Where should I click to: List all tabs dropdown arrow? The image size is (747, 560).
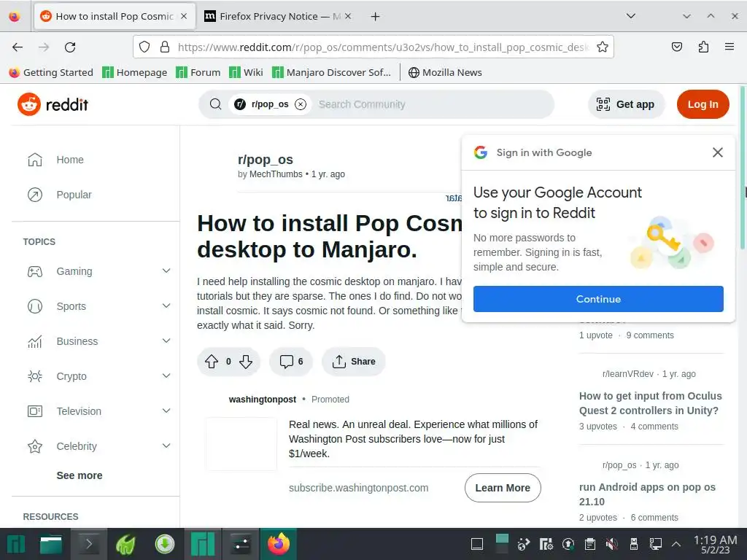point(631,16)
